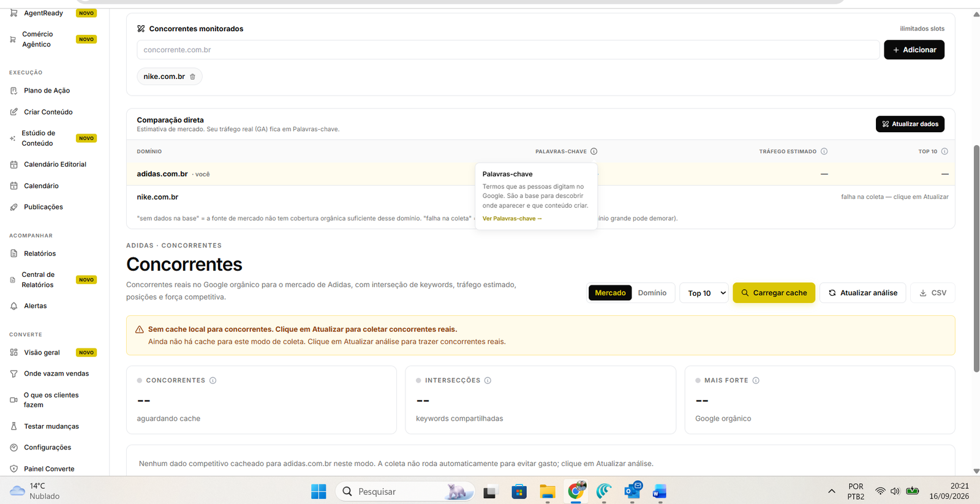
Task: Follow the Ver Palavras-chave link
Action: [512, 219]
